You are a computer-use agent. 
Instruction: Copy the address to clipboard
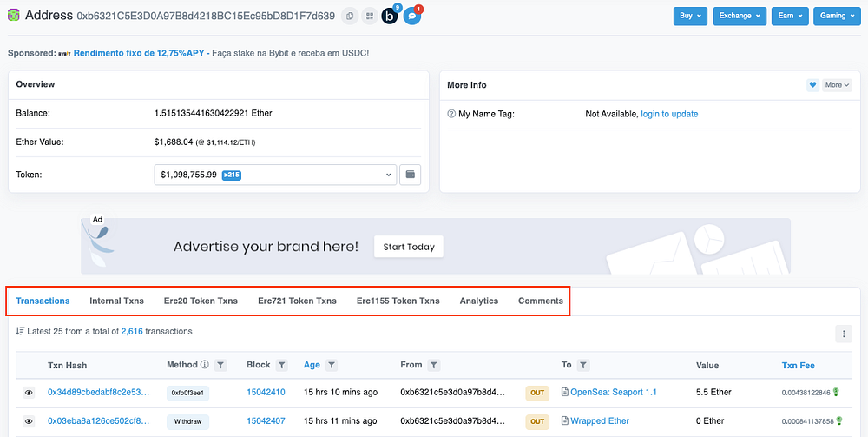(x=349, y=16)
